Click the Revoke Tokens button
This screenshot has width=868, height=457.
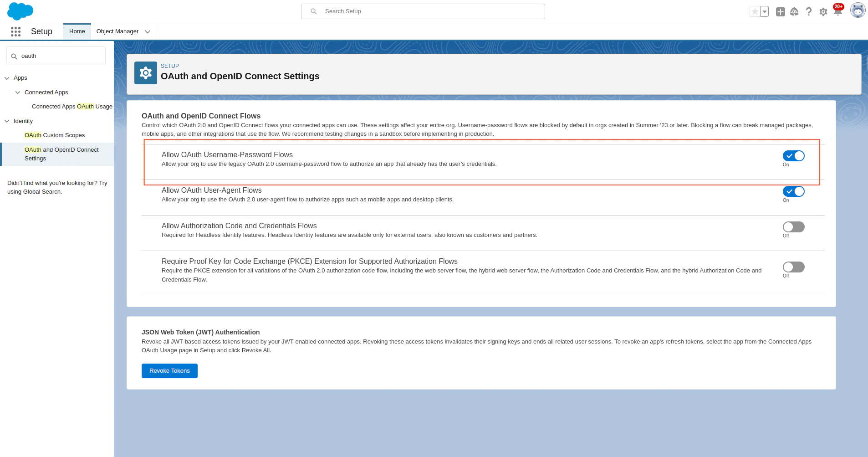point(169,370)
